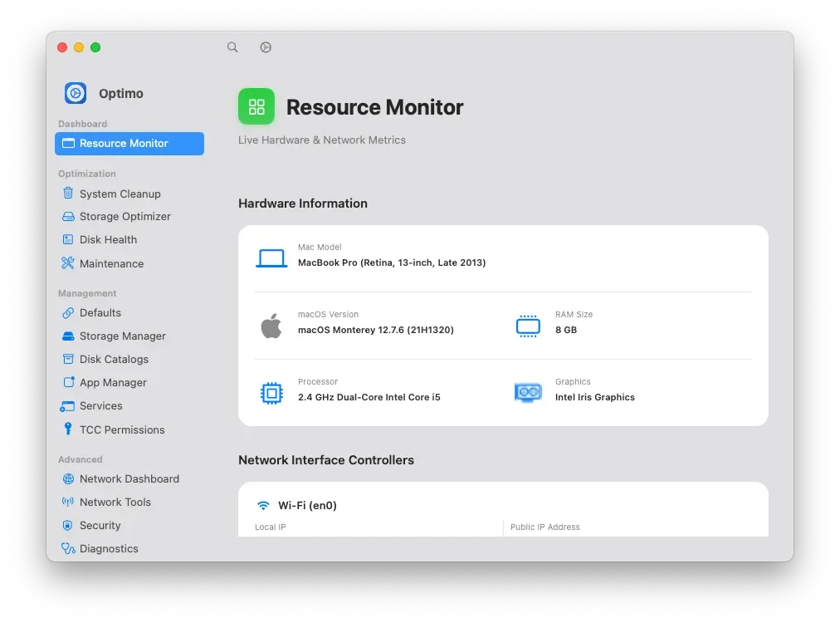Click the antenna icon beside Network Tools
Image resolution: width=840 pixels, height=623 pixels.
pos(68,502)
